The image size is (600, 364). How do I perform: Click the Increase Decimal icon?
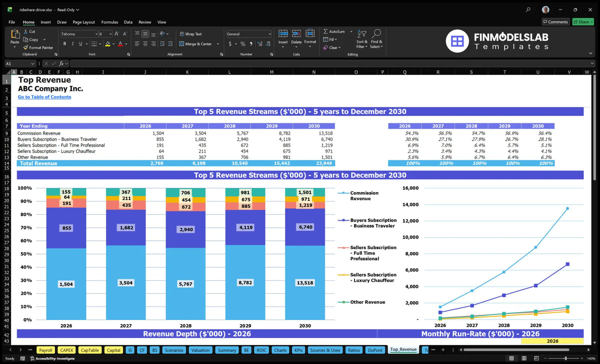click(x=260, y=44)
